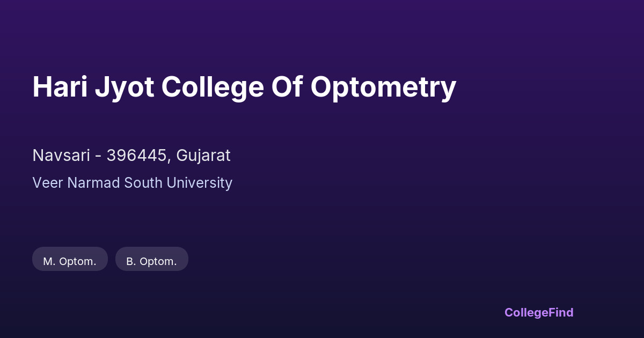Click the College part of CollegeFind logo
Image resolution: width=644 pixels, height=338 pixels.
click(526, 312)
